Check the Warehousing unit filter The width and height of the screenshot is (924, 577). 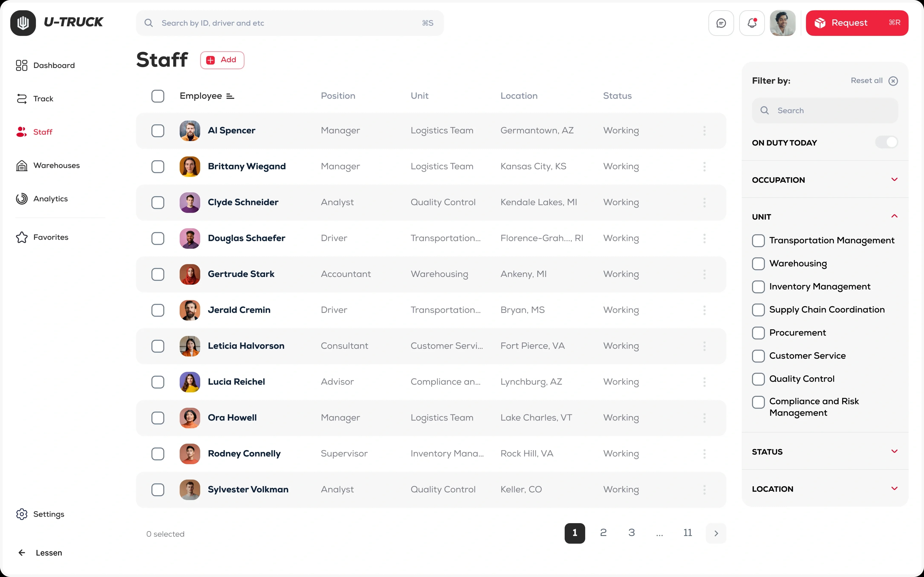758,264
